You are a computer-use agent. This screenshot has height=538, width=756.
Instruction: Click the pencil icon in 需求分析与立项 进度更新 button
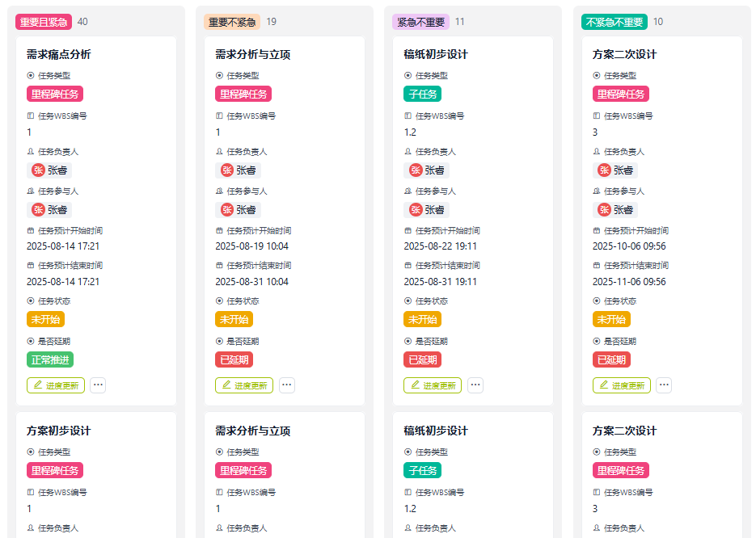pos(226,385)
